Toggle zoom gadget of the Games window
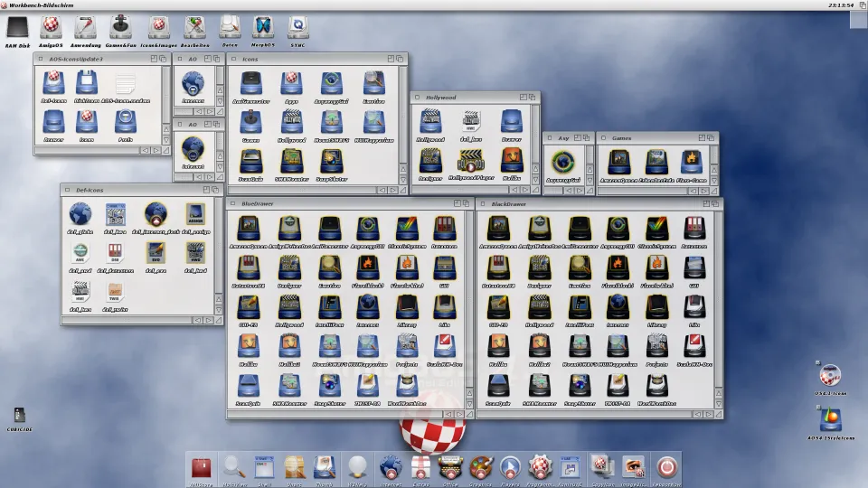Screen dimensions: 868x488 point(701,138)
